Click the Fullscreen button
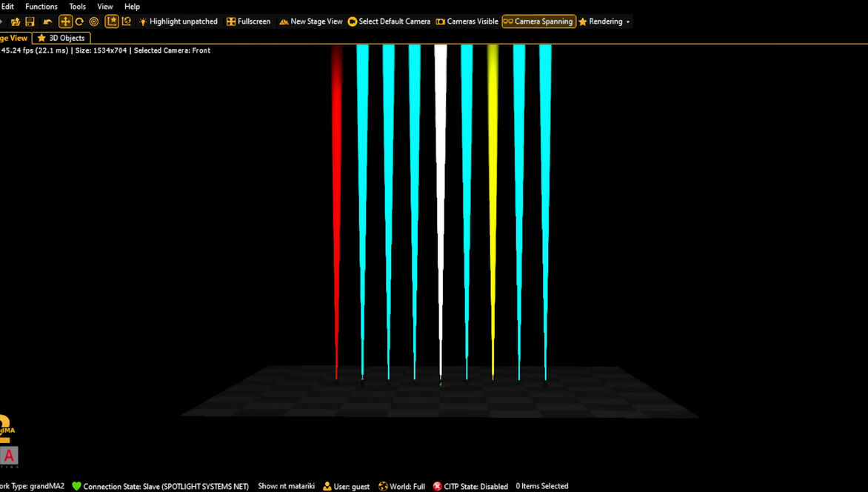The image size is (868, 492). point(248,21)
